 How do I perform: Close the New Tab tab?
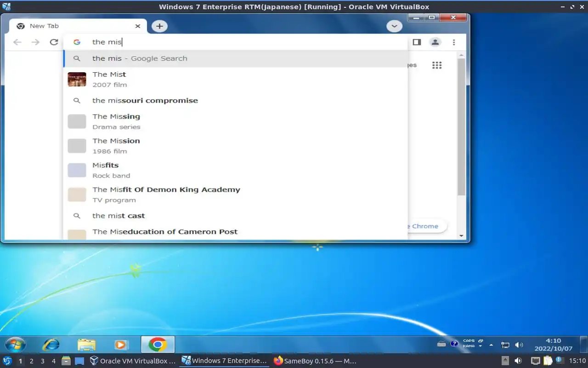[x=138, y=26]
